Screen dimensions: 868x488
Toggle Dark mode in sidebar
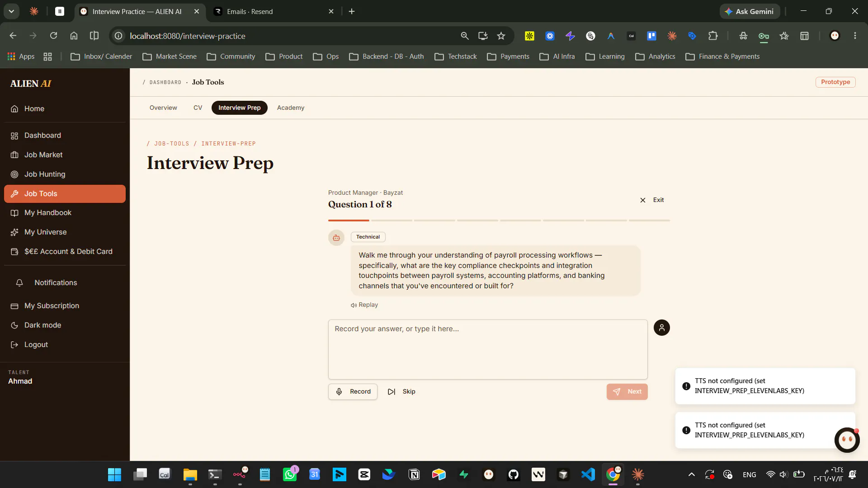65,325
